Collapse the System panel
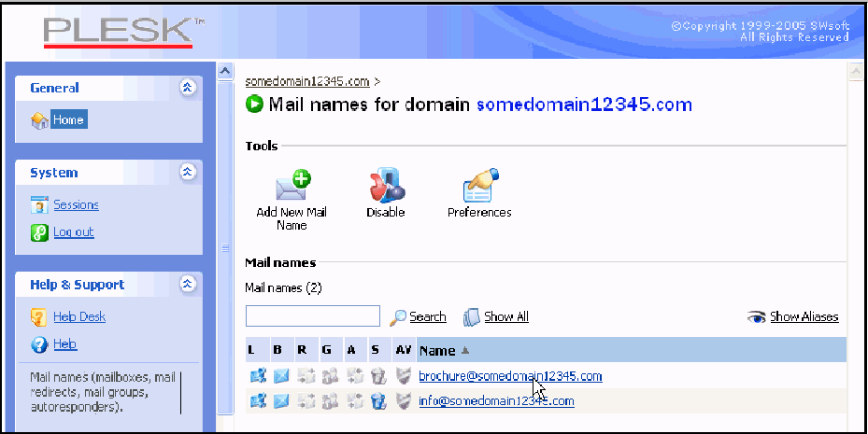Viewport: 868px width, 434px height. pos(188,172)
